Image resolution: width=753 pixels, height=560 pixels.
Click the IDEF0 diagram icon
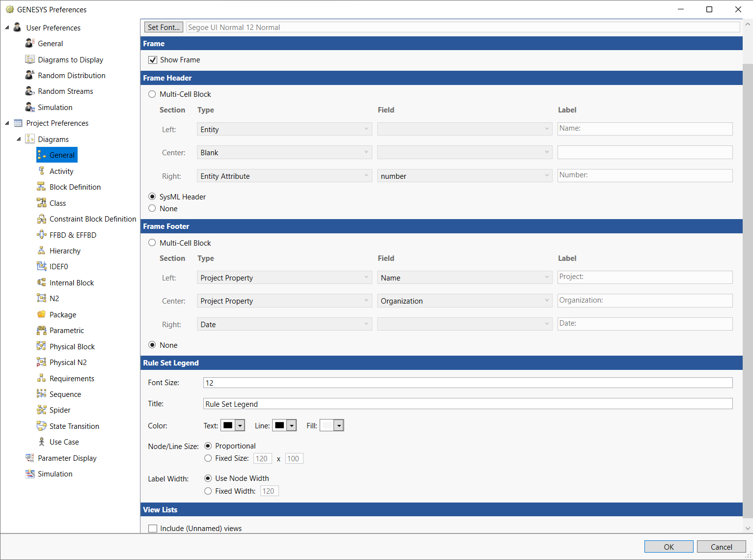(42, 266)
